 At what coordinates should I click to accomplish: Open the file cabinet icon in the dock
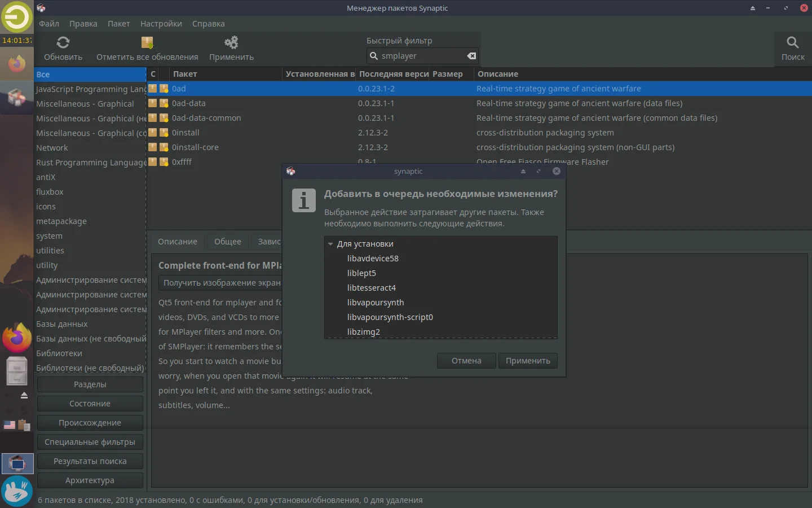(17, 371)
